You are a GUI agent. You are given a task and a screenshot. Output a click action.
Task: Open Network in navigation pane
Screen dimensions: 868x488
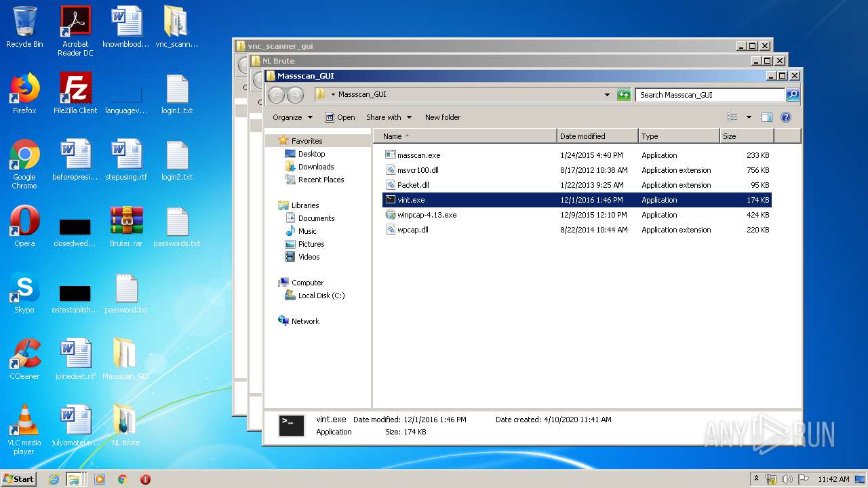click(298, 321)
